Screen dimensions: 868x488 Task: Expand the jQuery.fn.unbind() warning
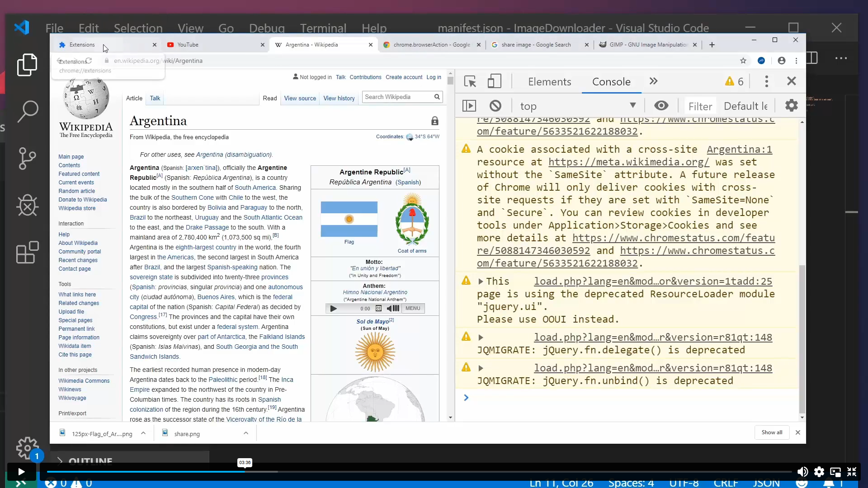(x=481, y=368)
